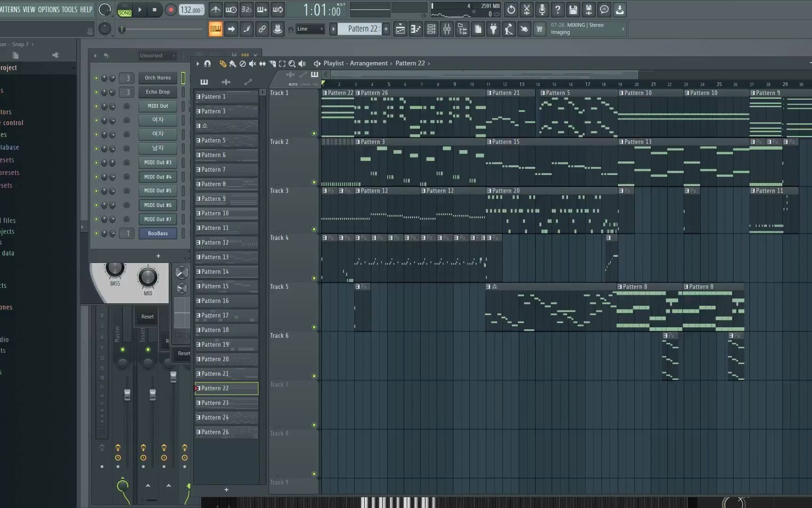Add new pattern with plus next to Pattern 22
Viewport: 812px width, 508px height.
point(386,29)
